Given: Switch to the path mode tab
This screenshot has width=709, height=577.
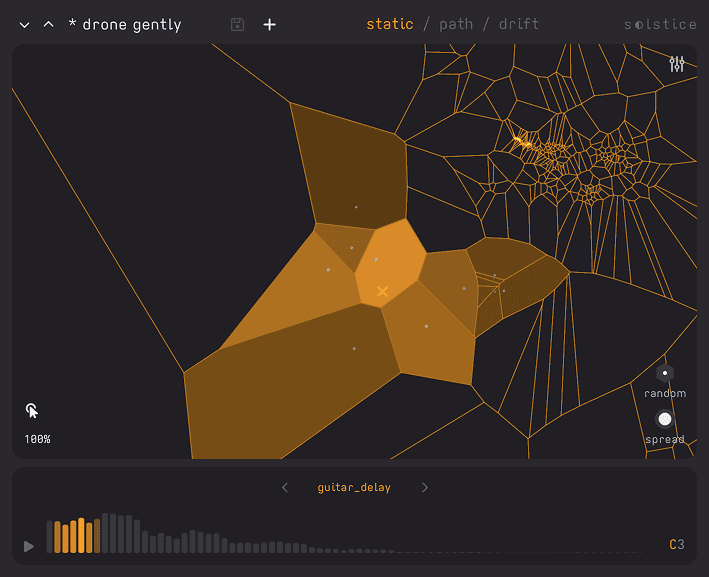Looking at the screenshot, I should pos(456,24).
